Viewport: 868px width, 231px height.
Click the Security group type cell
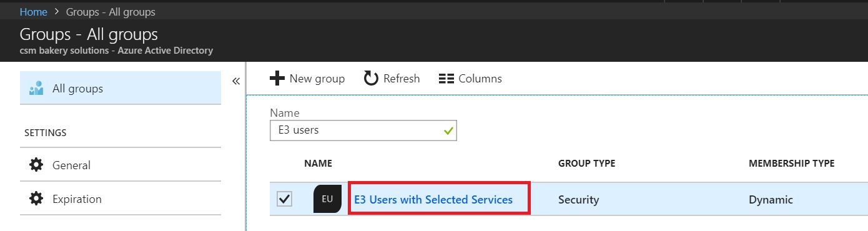tap(578, 200)
